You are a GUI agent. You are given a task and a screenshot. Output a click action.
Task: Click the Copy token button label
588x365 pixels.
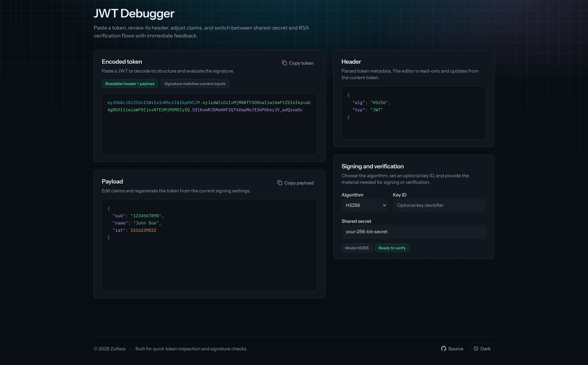(x=301, y=63)
